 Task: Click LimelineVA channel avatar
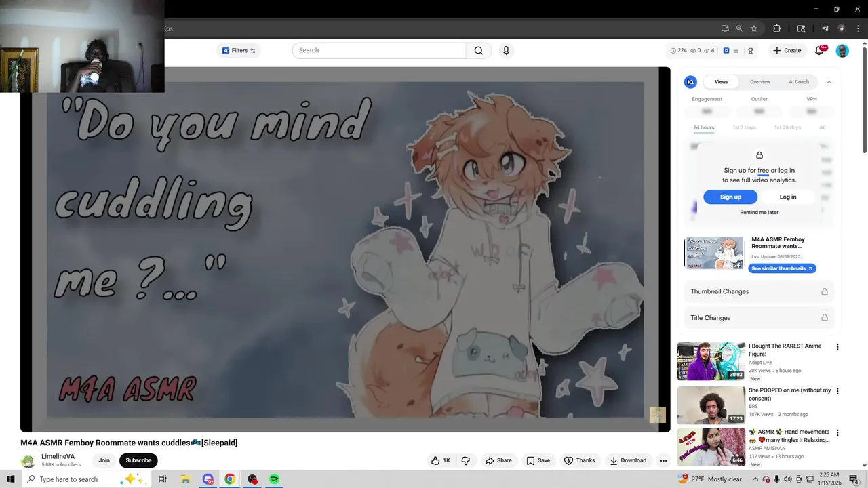[28, 461]
